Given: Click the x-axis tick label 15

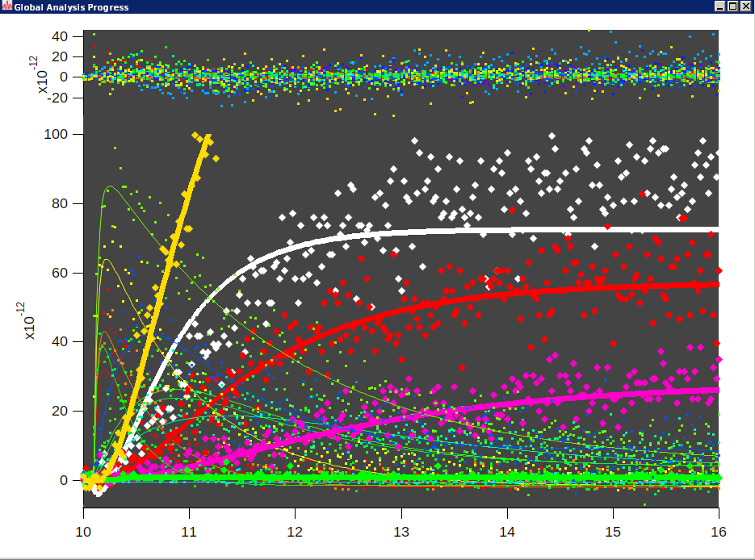Looking at the screenshot, I should coord(613,532).
